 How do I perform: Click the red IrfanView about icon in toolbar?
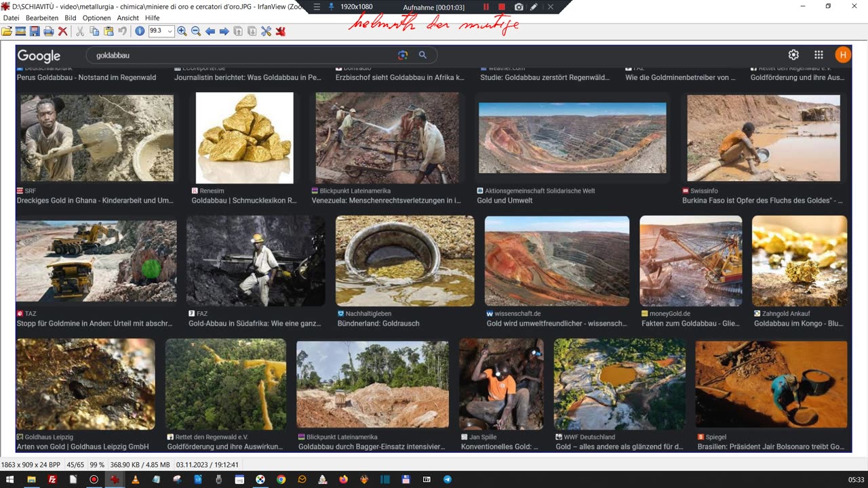point(281,31)
